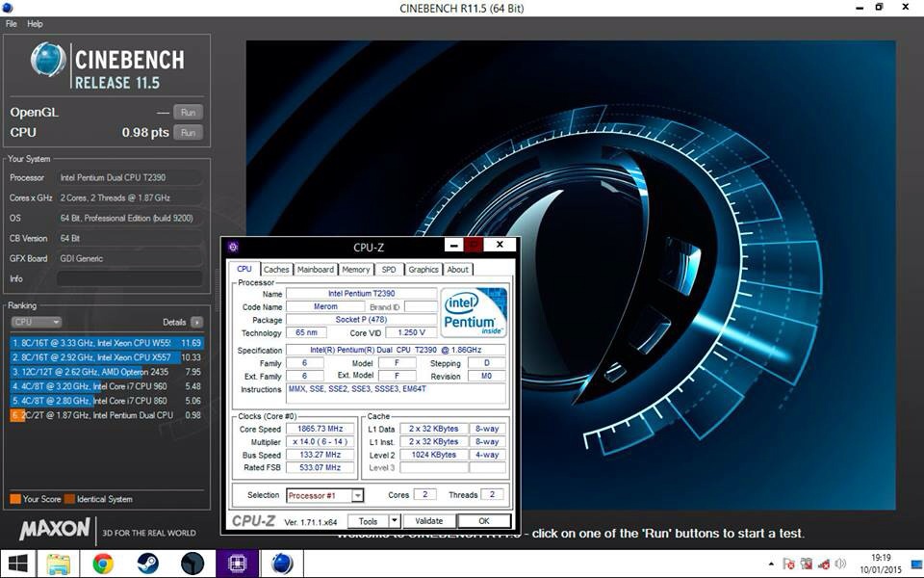Click the Rated FSB value 533.07 MHz
Screen dimensions: 924x578
point(321,468)
